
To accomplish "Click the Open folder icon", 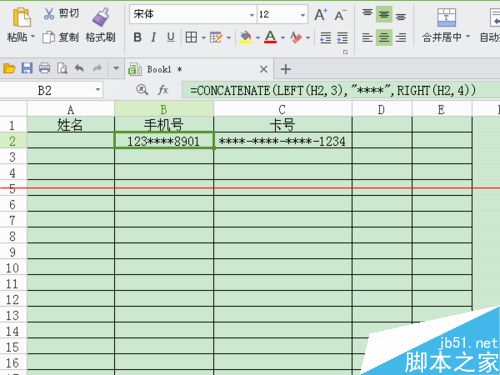I will point(9,68).
